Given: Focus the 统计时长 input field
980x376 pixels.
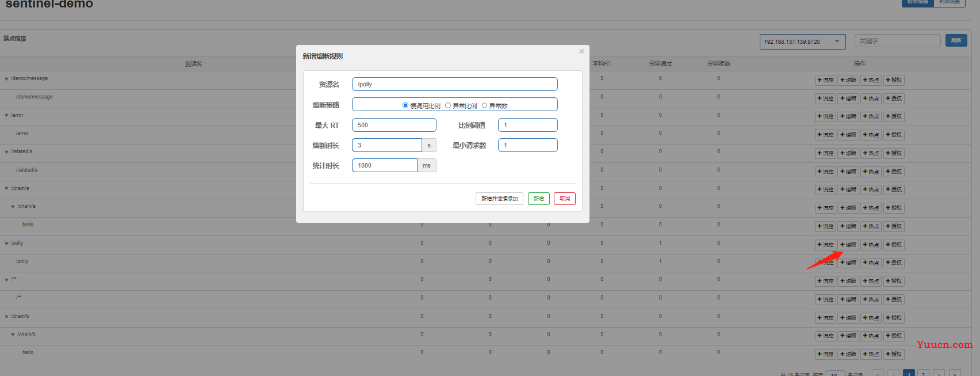Looking at the screenshot, I should [x=385, y=165].
